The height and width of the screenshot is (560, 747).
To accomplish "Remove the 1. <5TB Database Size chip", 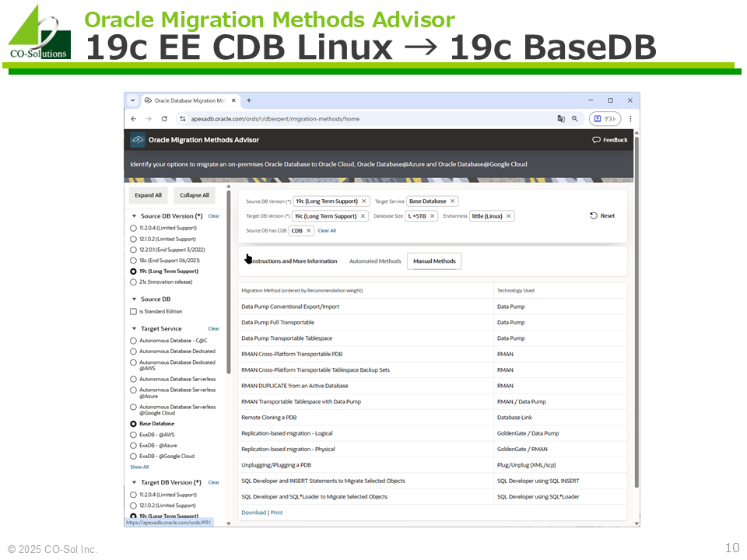I will (432, 215).
